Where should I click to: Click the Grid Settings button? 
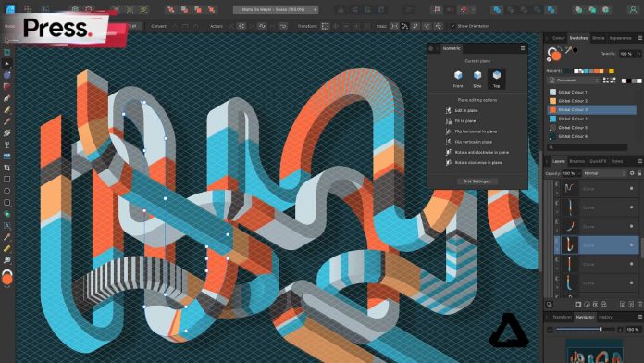tap(477, 181)
